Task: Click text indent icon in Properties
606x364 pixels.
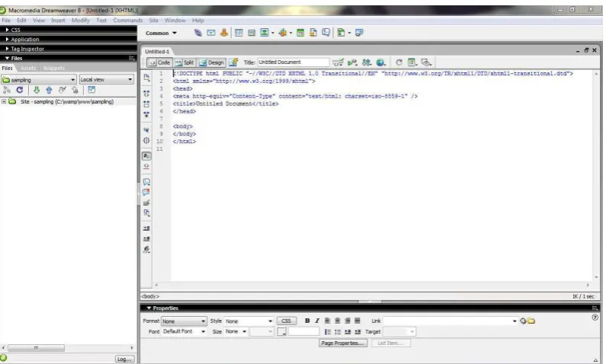Action: (x=358, y=332)
